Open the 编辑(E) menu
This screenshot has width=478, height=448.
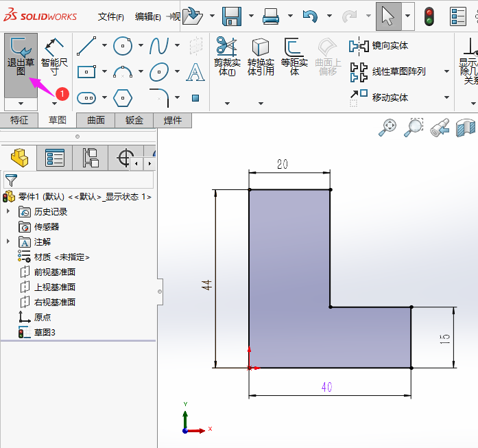coord(148,16)
